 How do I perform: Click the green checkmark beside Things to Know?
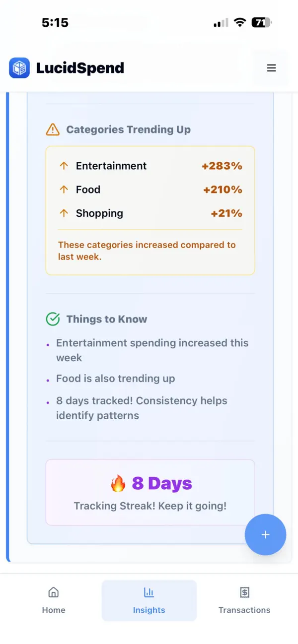53,319
